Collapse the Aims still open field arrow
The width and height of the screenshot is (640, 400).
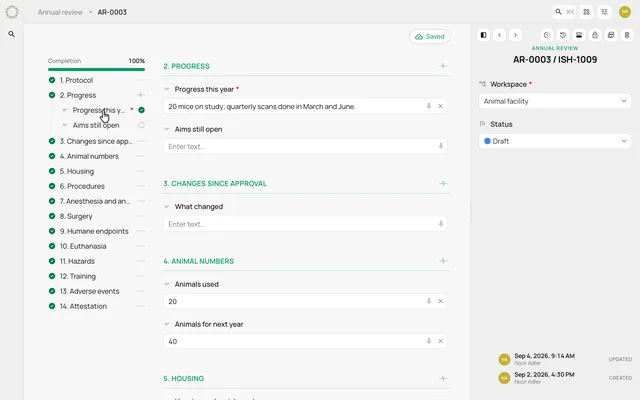[x=167, y=129]
